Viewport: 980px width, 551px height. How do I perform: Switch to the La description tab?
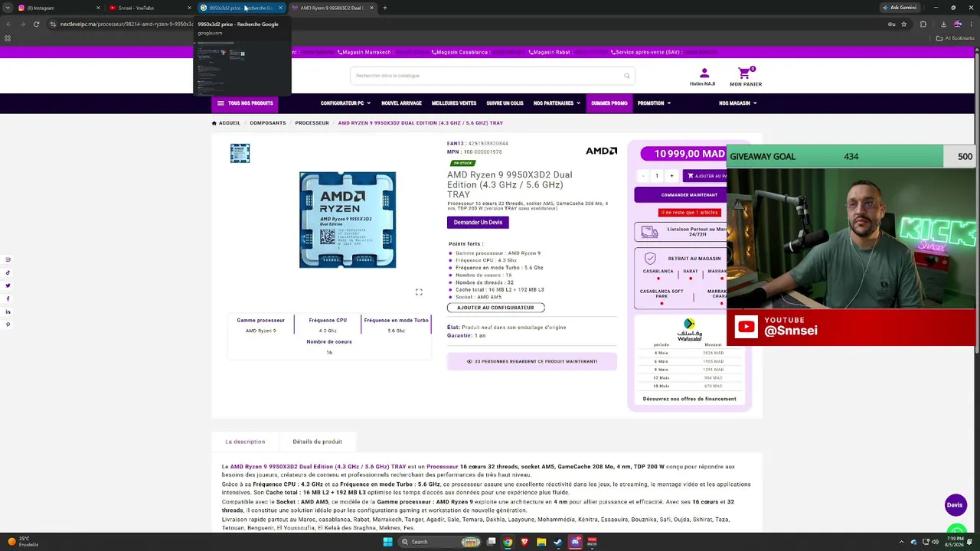coord(245,442)
